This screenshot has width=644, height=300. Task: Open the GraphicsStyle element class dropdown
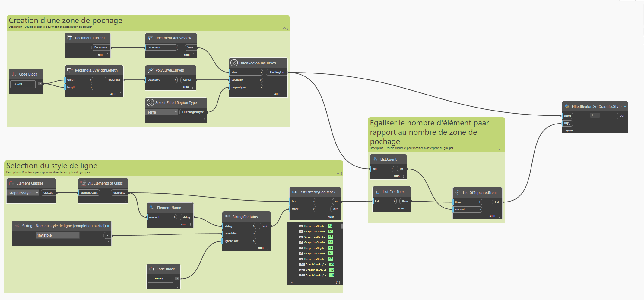[23, 193]
